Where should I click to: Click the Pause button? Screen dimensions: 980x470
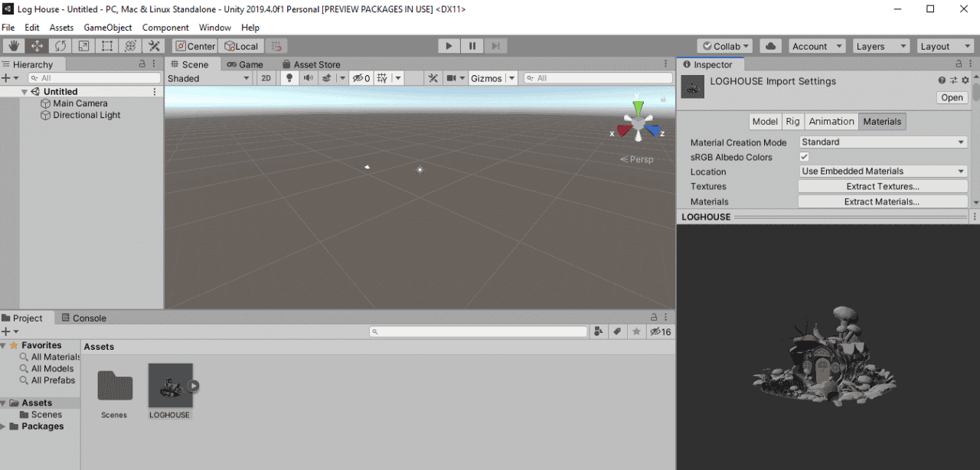(x=472, y=46)
